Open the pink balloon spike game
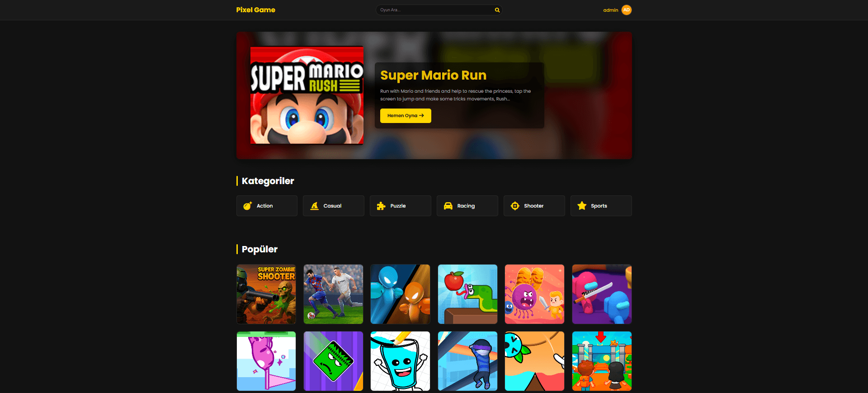This screenshot has height=393, width=868. (x=266, y=361)
